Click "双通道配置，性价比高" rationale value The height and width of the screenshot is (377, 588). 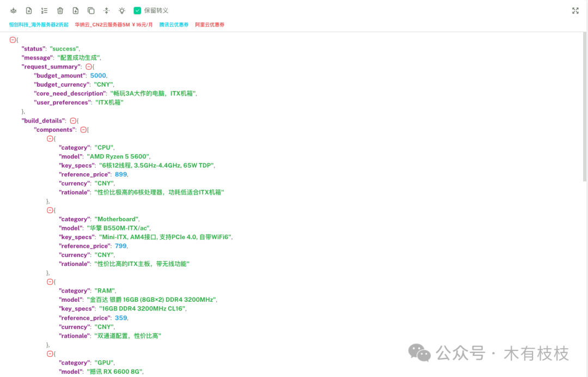coord(127,336)
